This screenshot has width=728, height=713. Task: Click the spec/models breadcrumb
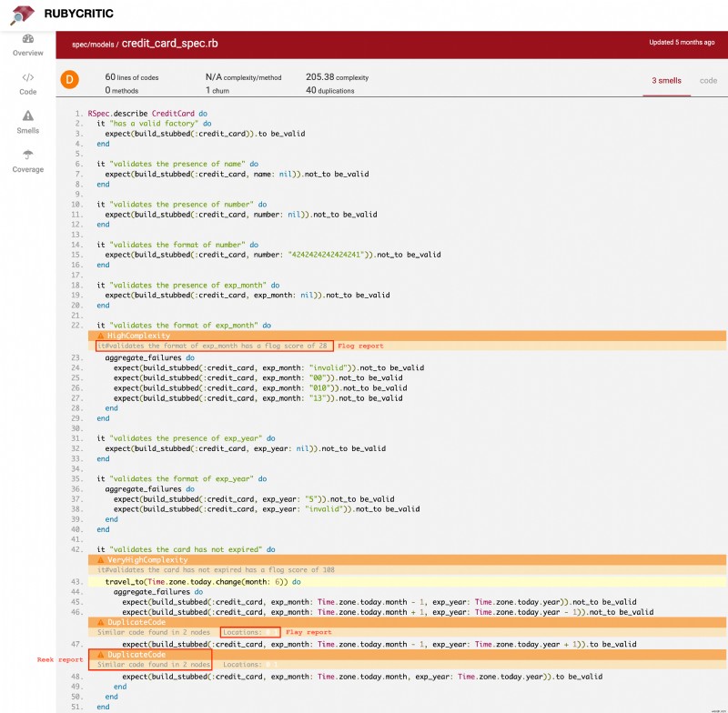click(x=93, y=45)
